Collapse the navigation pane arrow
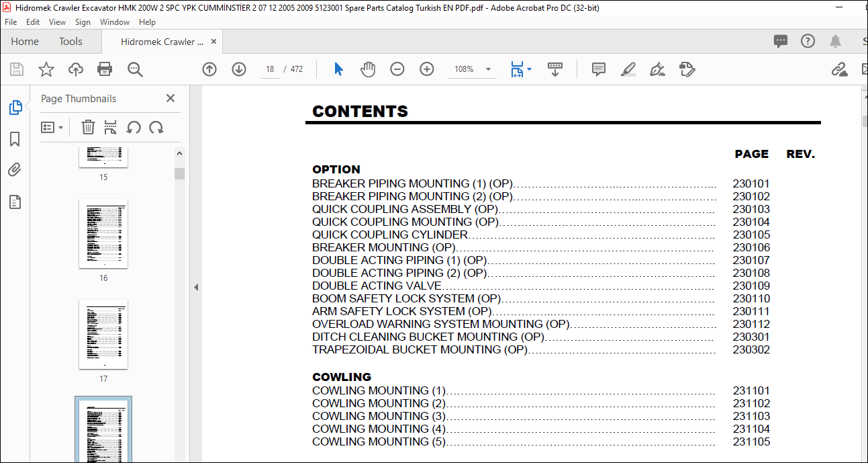Screen dimensions: 868x463 pos(196,287)
